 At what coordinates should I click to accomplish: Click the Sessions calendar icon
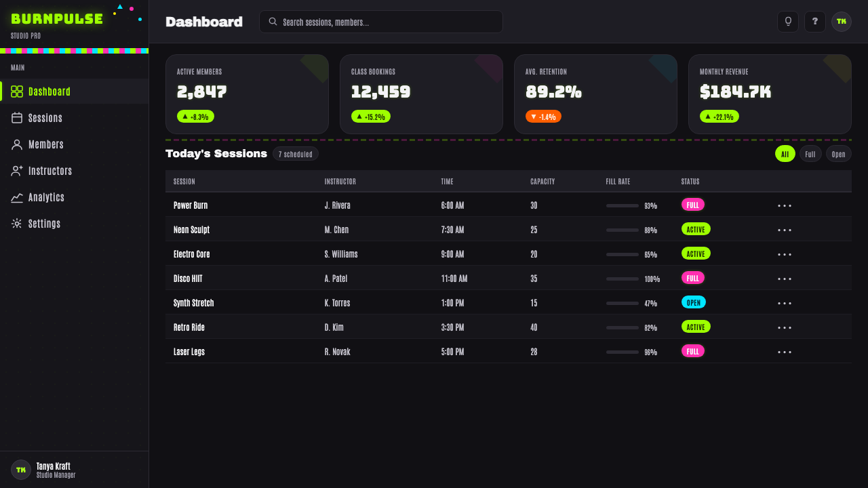coord(17,118)
